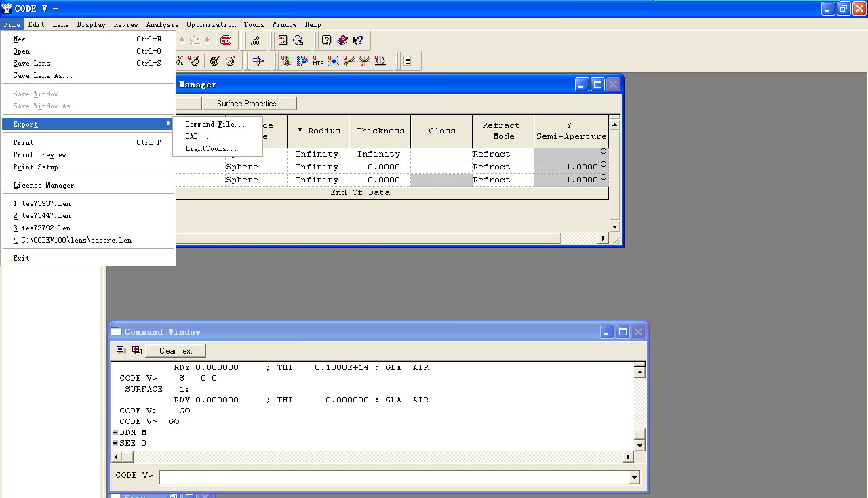Viewport: 868px width, 498px height.
Task: Open the CODE V> command history dropdown
Action: coord(634,478)
